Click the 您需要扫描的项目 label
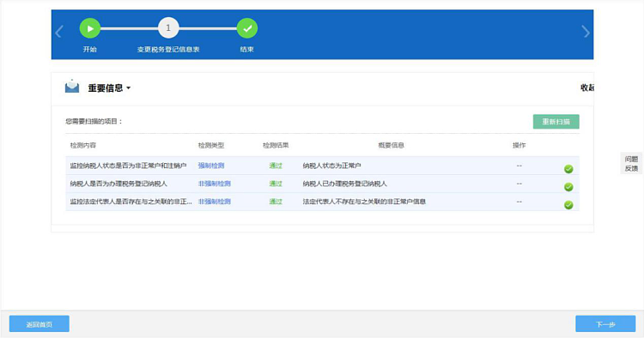Viewport: 644px width, 338px height. point(94,122)
